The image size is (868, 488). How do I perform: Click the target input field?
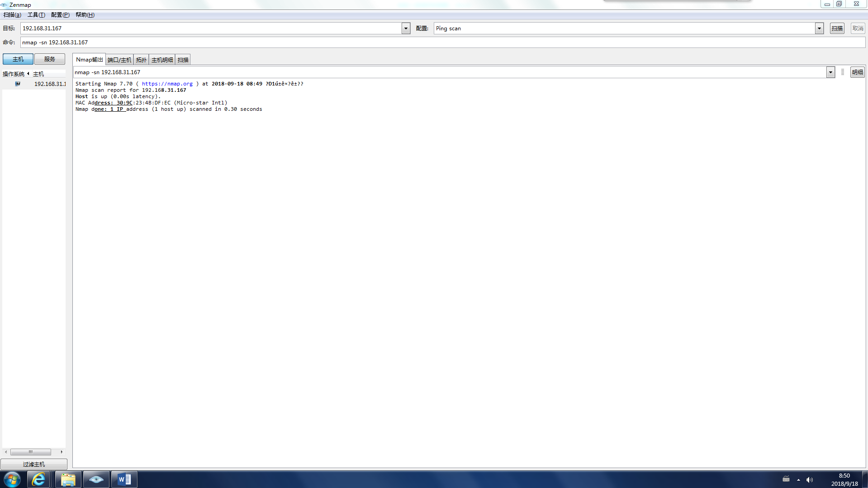click(x=211, y=28)
